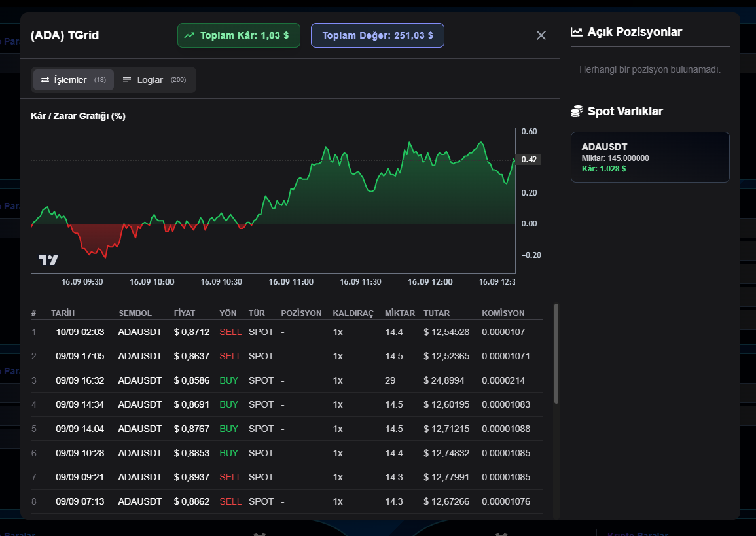
Task: Select the 09/09 10:28 date cell
Action: (x=80, y=453)
